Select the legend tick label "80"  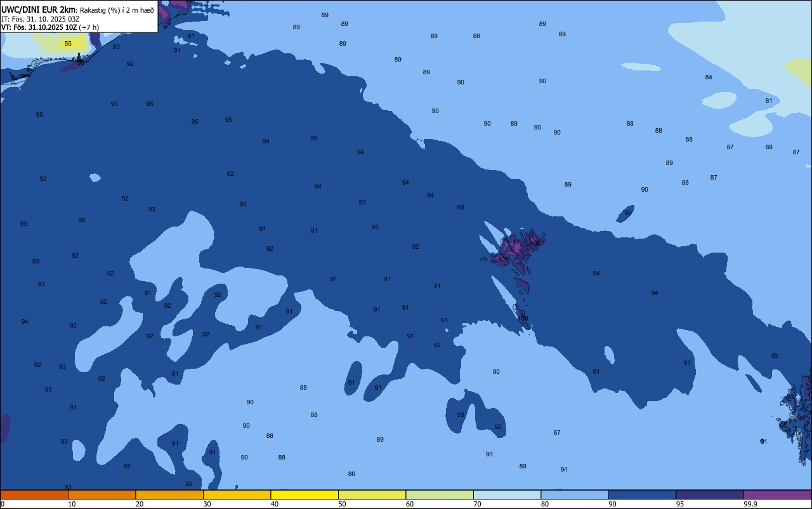point(545,504)
